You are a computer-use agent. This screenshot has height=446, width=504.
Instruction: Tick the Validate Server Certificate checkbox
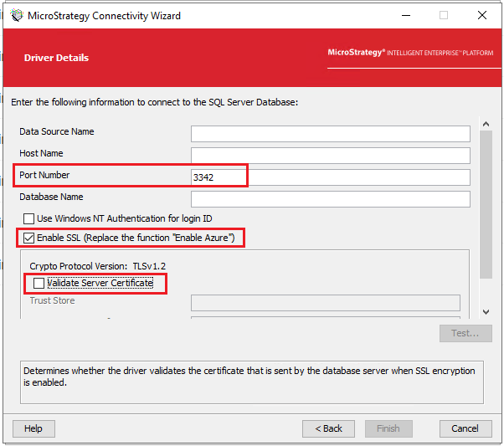pos(39,284)
